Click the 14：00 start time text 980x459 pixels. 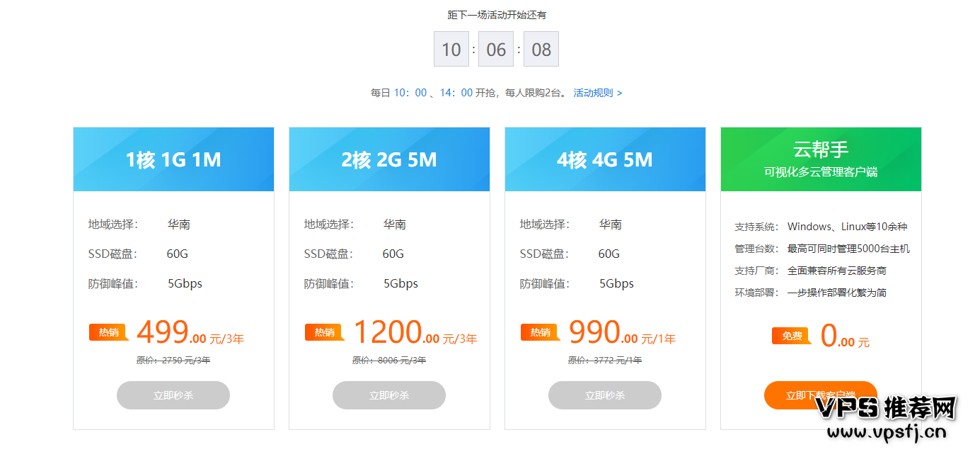[456, 93]
